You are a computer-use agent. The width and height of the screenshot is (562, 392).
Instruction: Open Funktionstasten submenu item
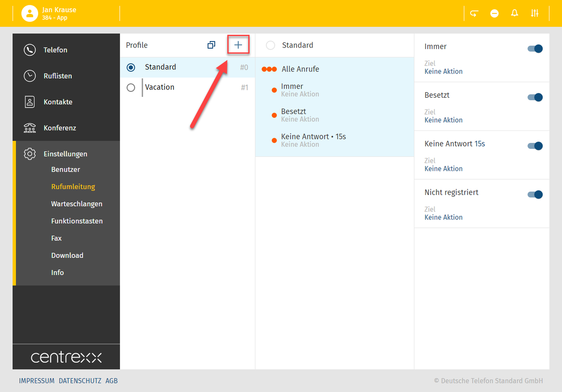point(77,221)
